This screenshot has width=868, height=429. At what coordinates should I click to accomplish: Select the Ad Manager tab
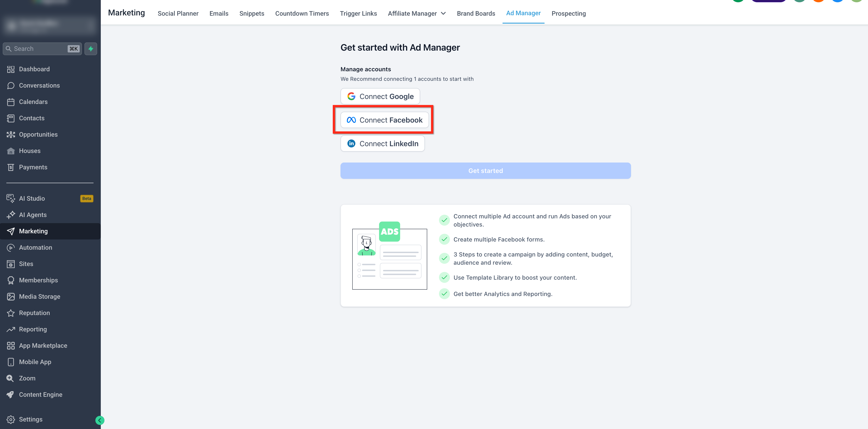(523, 13)
